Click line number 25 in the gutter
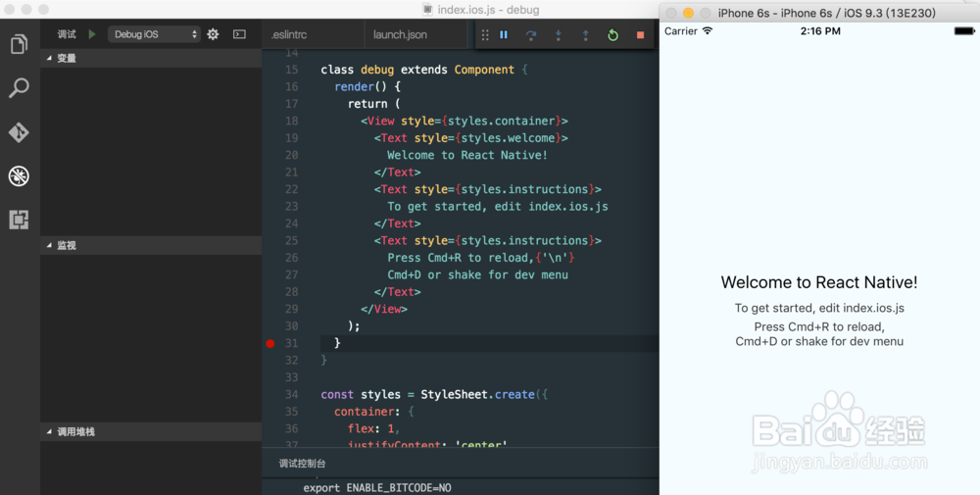 292,240
